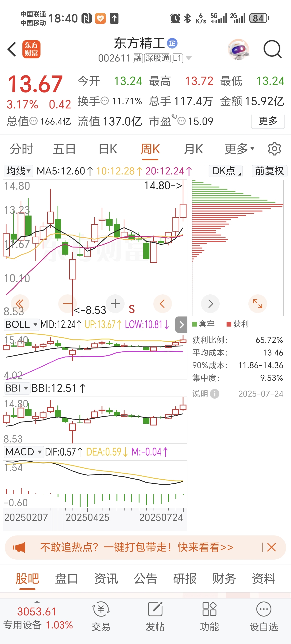Tap the 说明 info icon
This screenshot has width=291, height=644.
click(x=215, y=394)
